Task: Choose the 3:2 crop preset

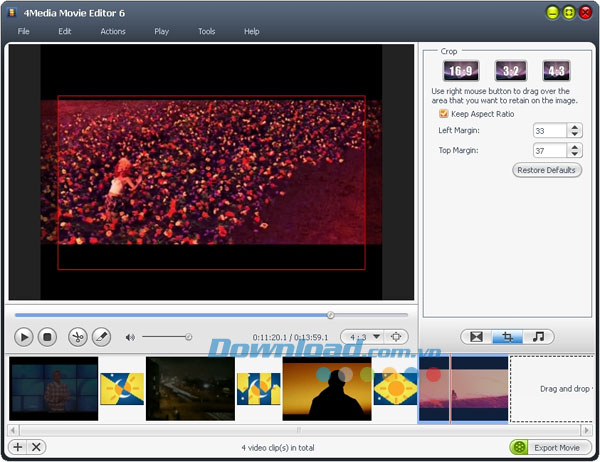Action: (x=510, y=71)
